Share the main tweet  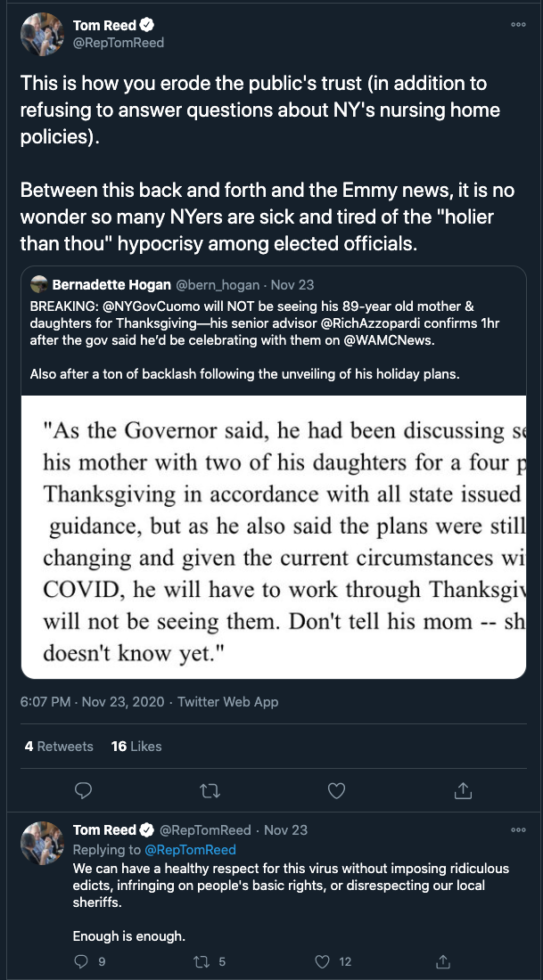point(463,790)
